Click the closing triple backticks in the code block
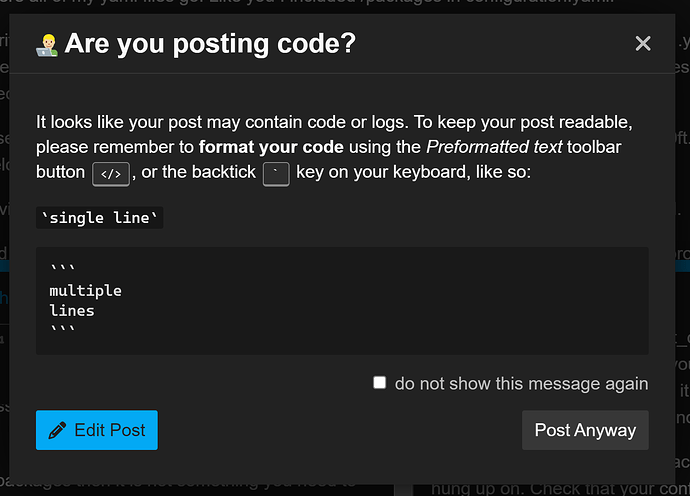Image resolution: width=690 pixels, height=496 pixels. (x=62, y=330)
